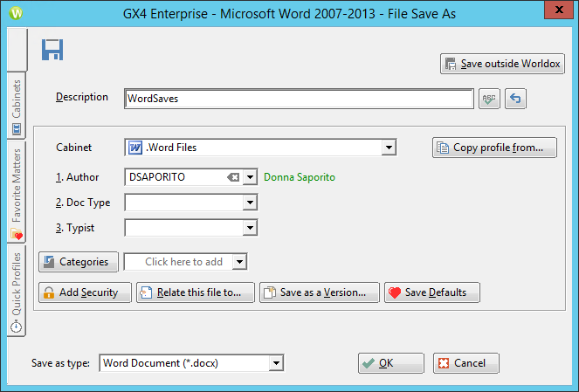
Task: Click Relate this file to button
Action: [x=196, y=292]
